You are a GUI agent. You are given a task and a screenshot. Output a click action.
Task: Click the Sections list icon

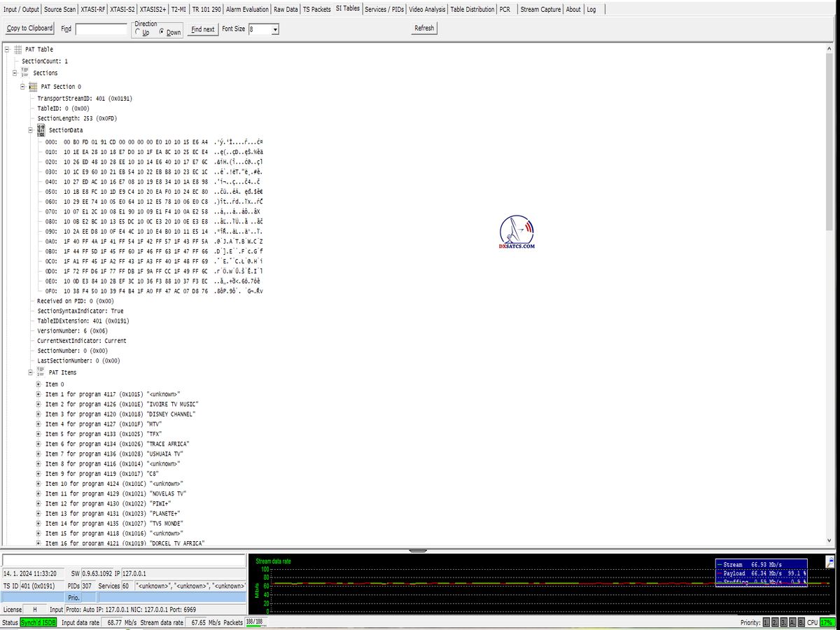click(x=25, y=73)
